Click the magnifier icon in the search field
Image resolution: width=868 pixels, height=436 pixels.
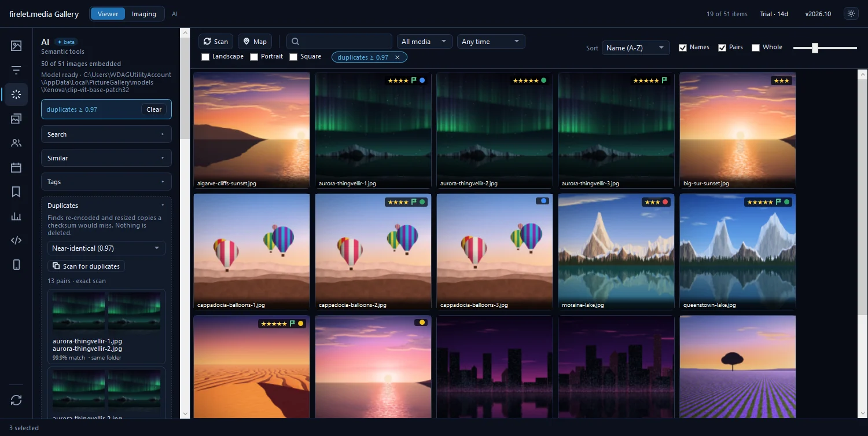coord(295,42)
